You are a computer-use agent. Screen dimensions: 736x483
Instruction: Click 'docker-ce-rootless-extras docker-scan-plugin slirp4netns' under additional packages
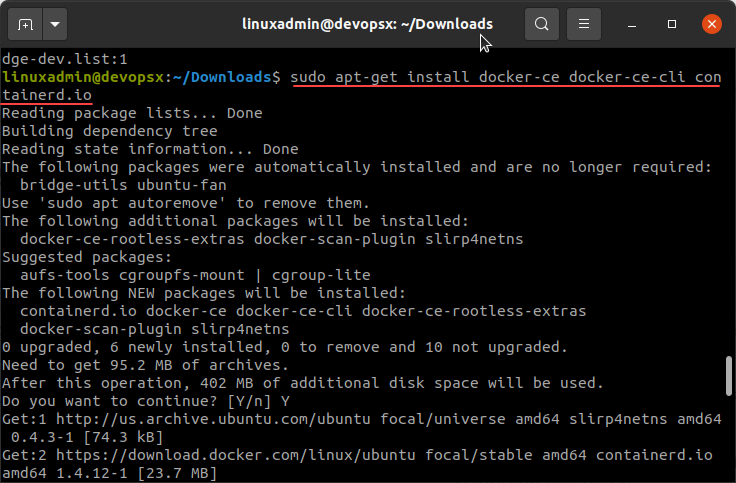(272, 239)
